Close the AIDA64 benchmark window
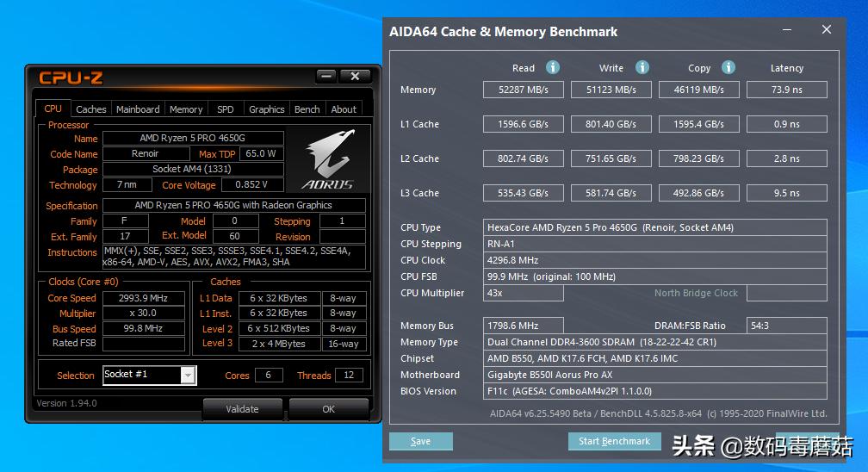This screenshot has height=472, width=868. [827, 29]
